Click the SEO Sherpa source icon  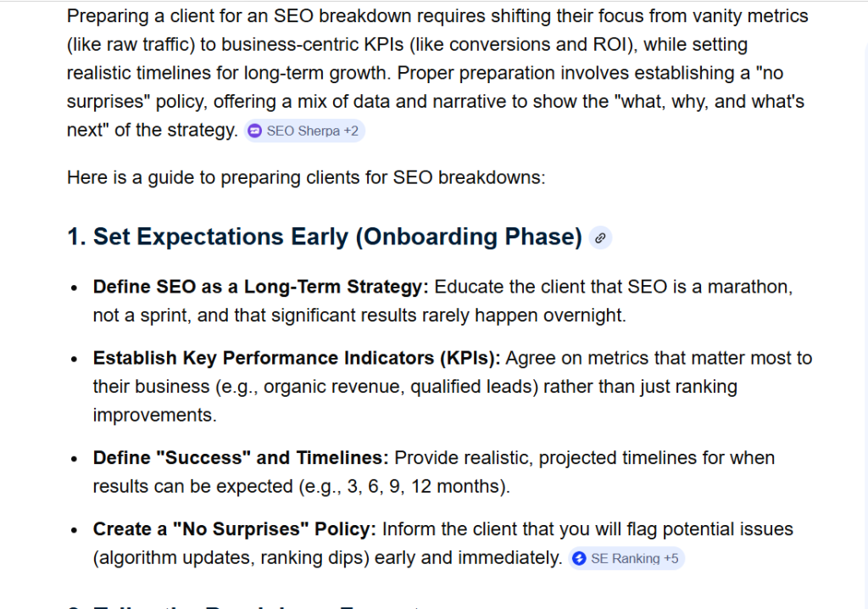pyautogui.click(x=255, y=131)
